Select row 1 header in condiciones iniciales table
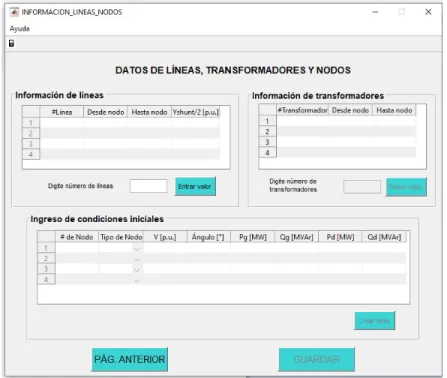447x378 pixels. click(46, 248)
